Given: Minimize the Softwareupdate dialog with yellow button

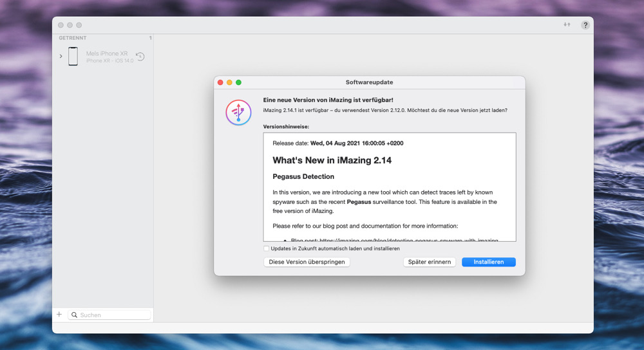Looking at the screenshot, I should [x=229, y=82].
